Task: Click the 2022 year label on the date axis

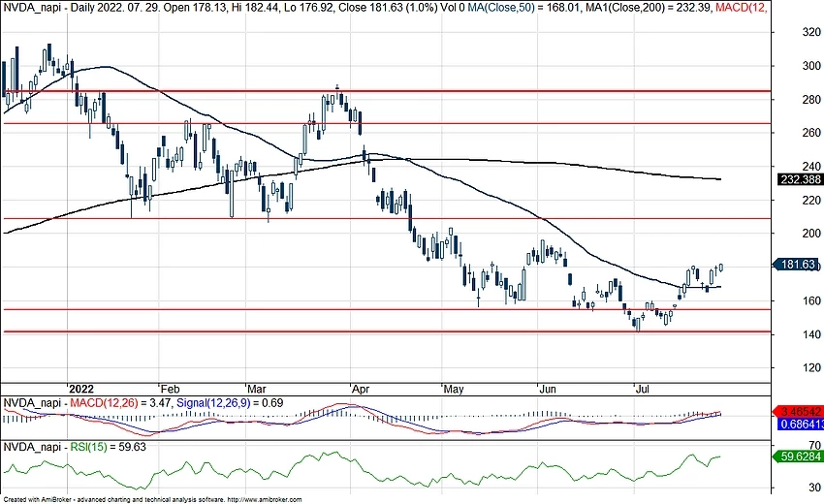Action: click(x=81, y=389)
